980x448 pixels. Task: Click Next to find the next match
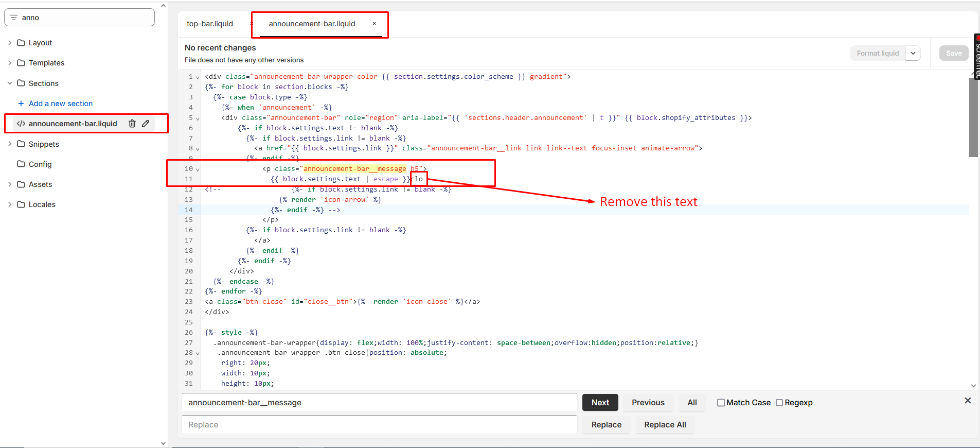[600, 403]
